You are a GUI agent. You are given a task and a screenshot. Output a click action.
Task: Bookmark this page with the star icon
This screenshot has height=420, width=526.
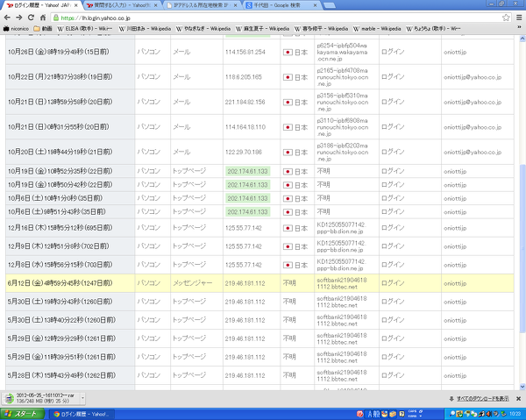click(506, 18)
